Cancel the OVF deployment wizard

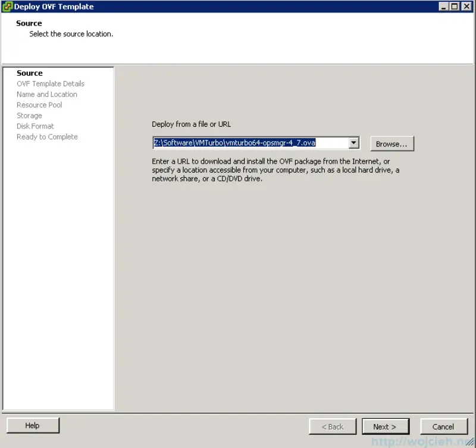tap(444, 427)
